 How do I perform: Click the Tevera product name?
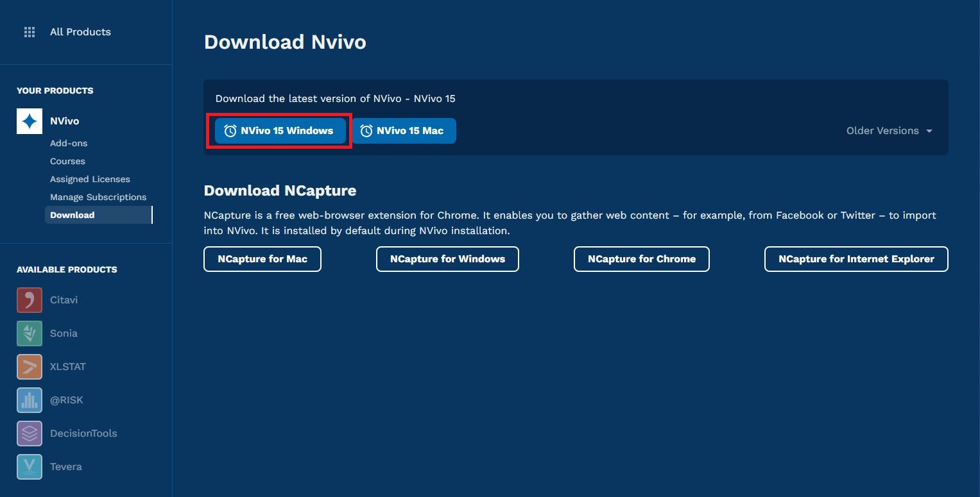pos(66,467)
